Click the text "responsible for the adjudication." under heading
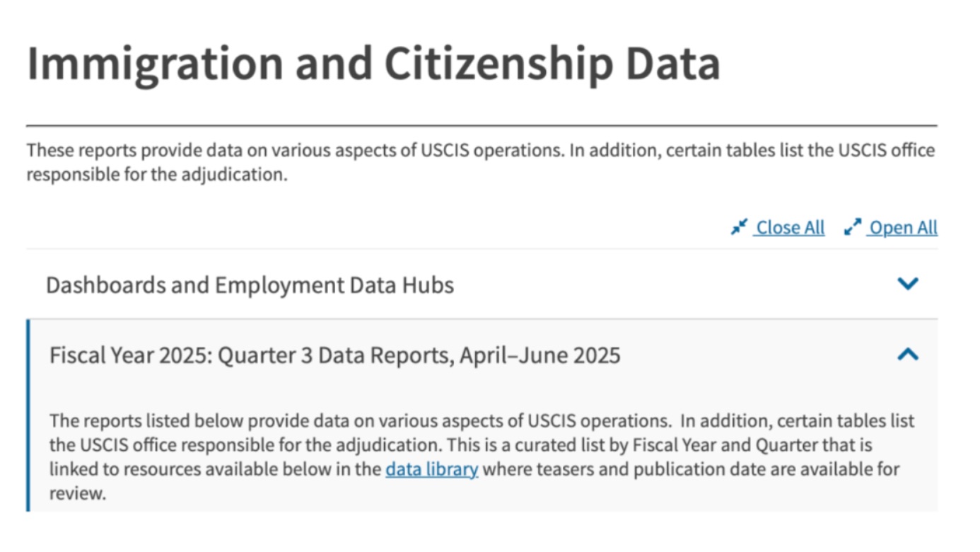This screenshot has width=980, height=552. tap(157, 174)
